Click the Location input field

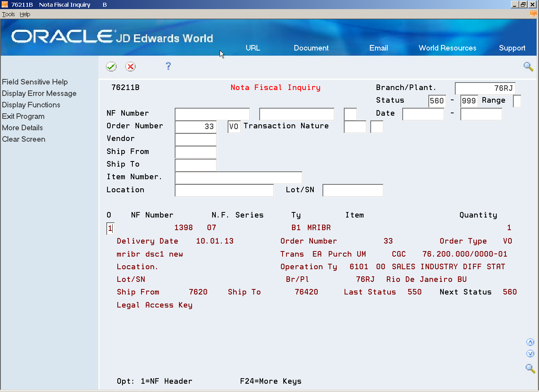(x=224, y=190)
